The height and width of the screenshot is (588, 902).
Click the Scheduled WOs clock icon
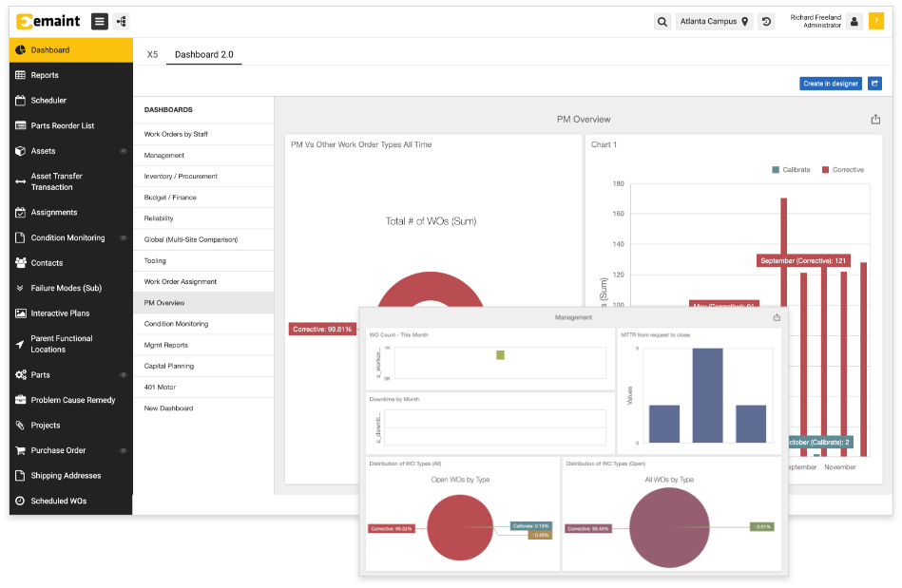pyautogui.click(x=20, y=502)
